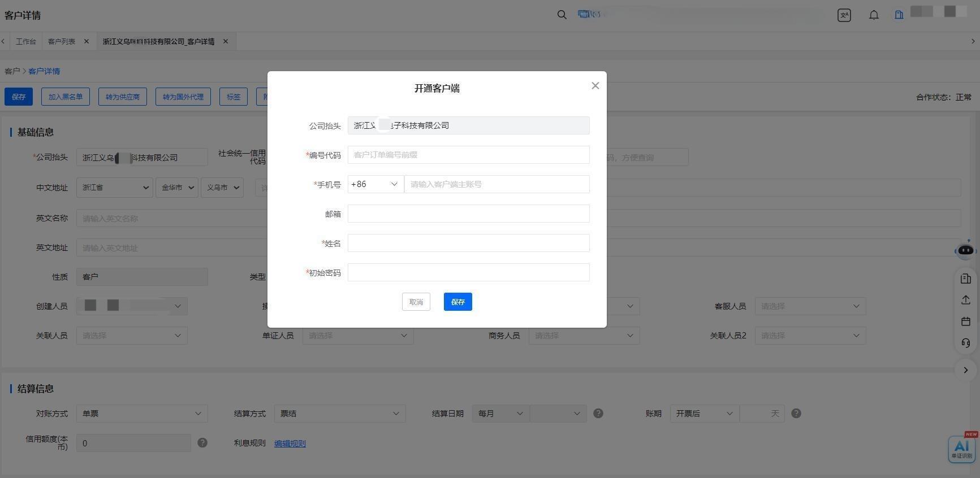Click blue 保存 button in dialog

(x=458, y=302)
